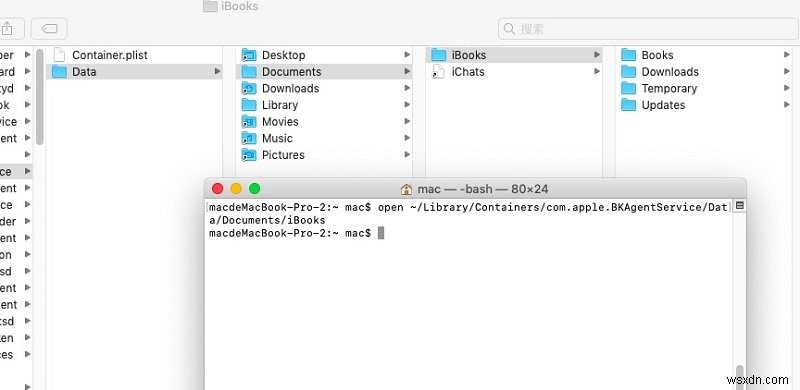Image resolution: width=800 pixels, height=390 pixels.
Task: Focus the Finder search field
Action: coord(648,29)
